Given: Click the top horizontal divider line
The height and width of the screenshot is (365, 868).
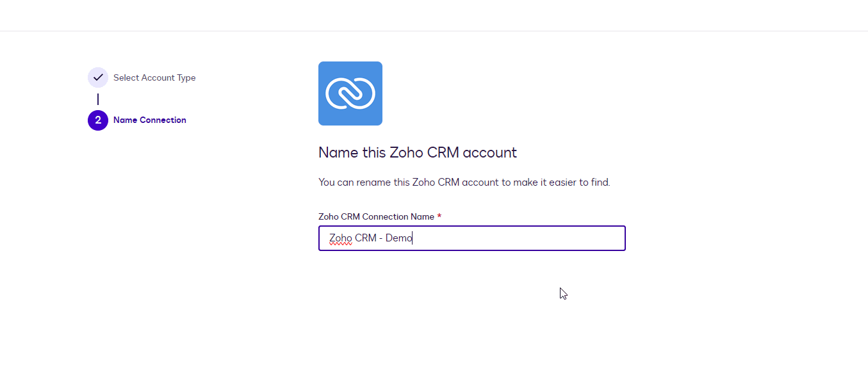Looking at the screenshot, I should click(434, 31).
